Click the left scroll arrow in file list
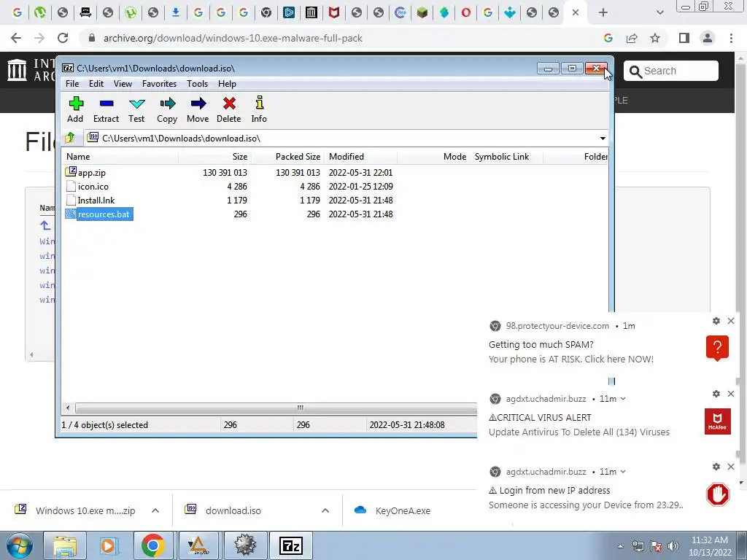 pos(68,408)
